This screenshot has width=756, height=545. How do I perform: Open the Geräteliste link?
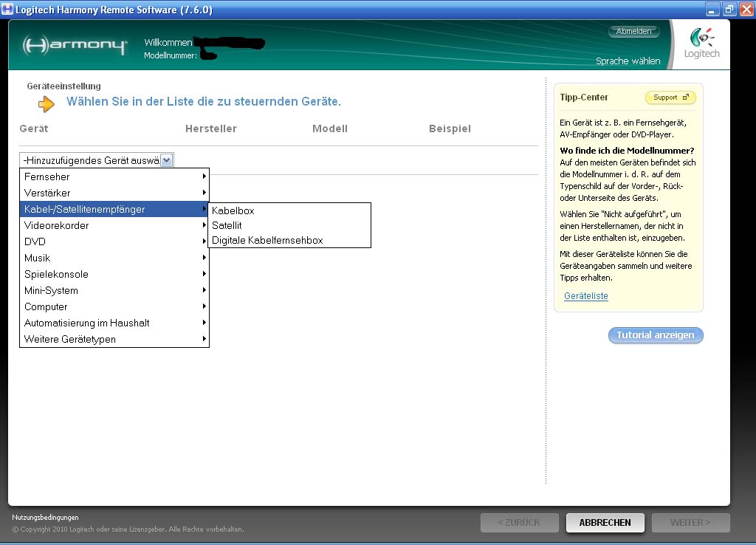(x=585, y=296)
